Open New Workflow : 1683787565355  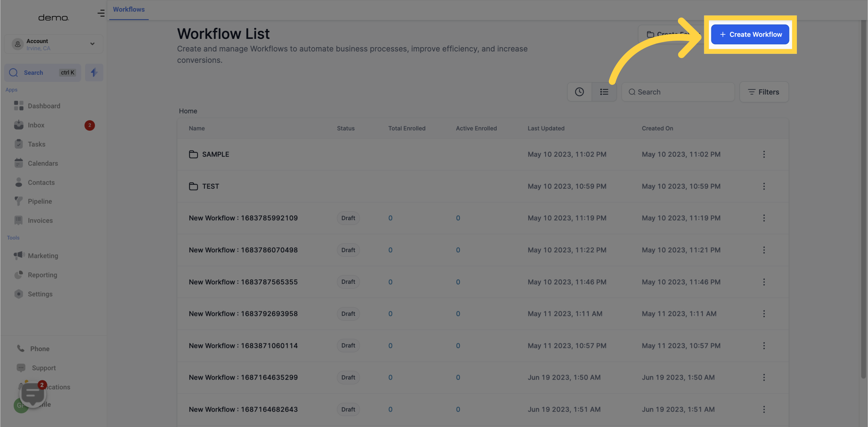point(243,282)
